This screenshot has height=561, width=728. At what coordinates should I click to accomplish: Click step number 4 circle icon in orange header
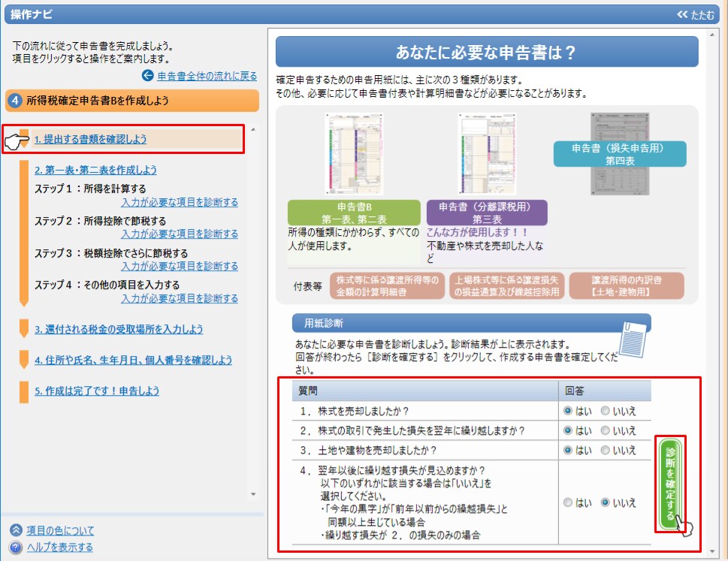(15, 101)
